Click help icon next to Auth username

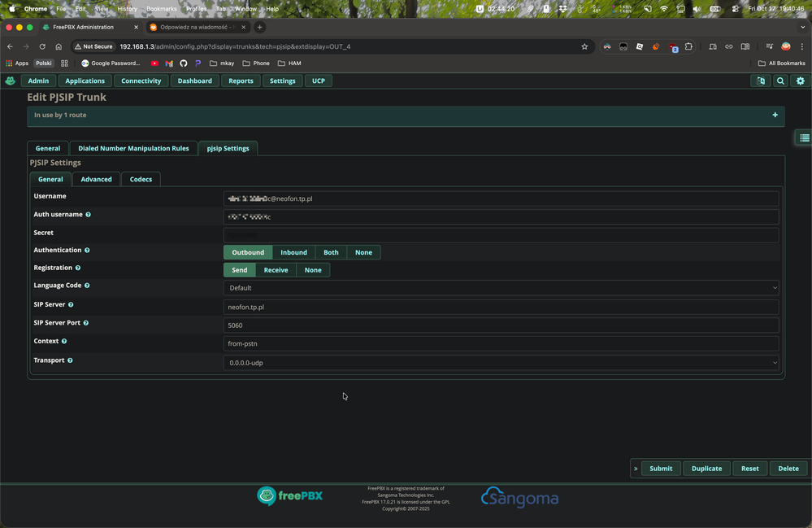coord(88,215)
